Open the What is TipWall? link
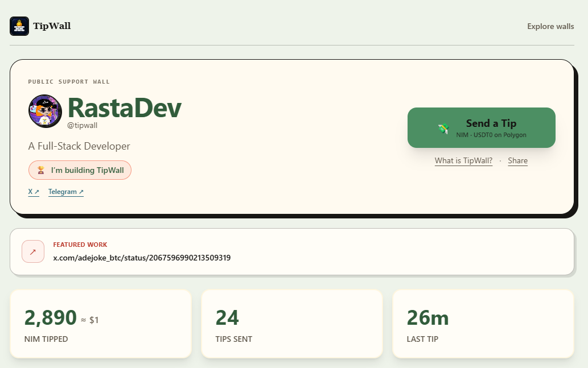The height and width of the screenshot is (368, 588). coord(463,161)
